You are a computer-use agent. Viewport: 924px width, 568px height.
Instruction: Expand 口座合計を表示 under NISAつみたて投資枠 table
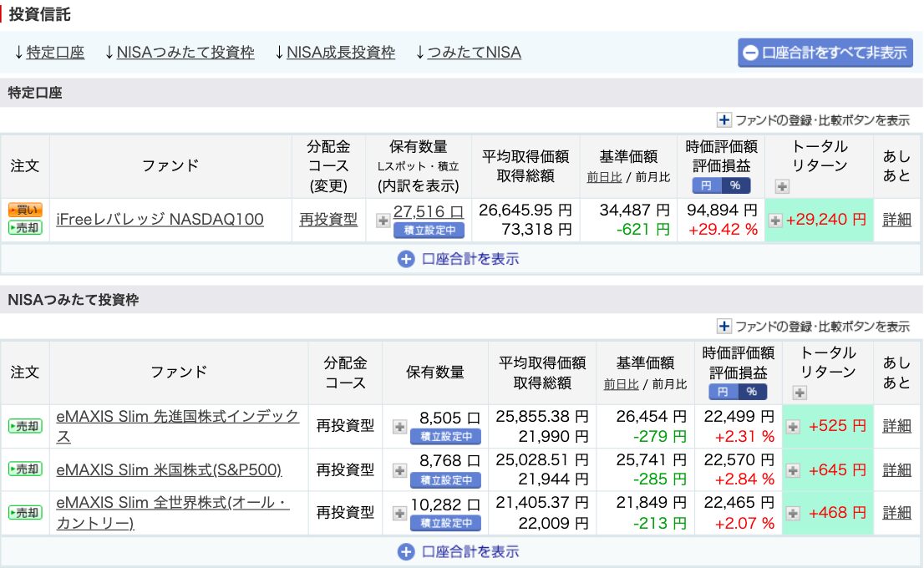coord(459,551)
